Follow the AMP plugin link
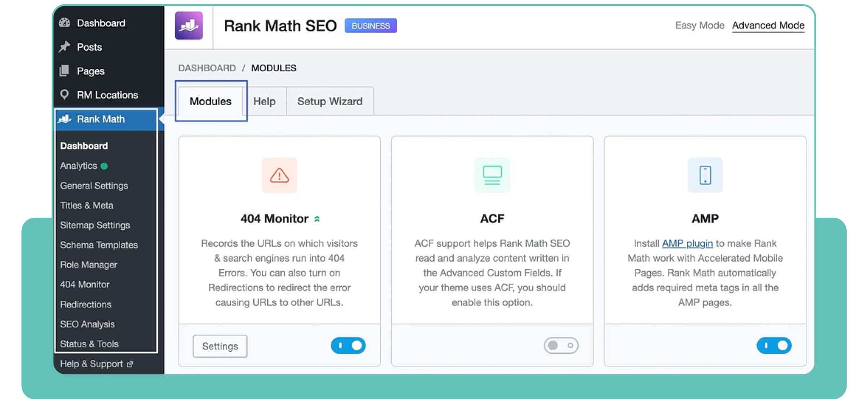The image size is (868, 402). pyautogui.click(x=687, y=244)
